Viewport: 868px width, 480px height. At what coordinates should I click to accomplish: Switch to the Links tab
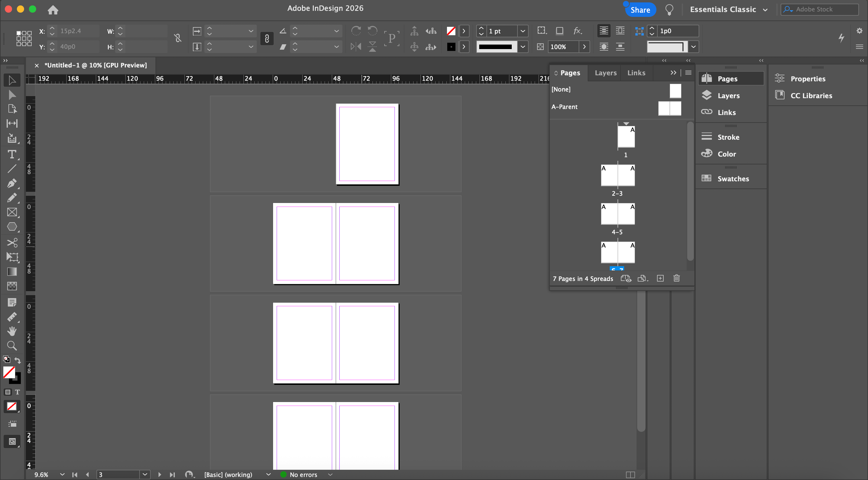click(636, 73)
